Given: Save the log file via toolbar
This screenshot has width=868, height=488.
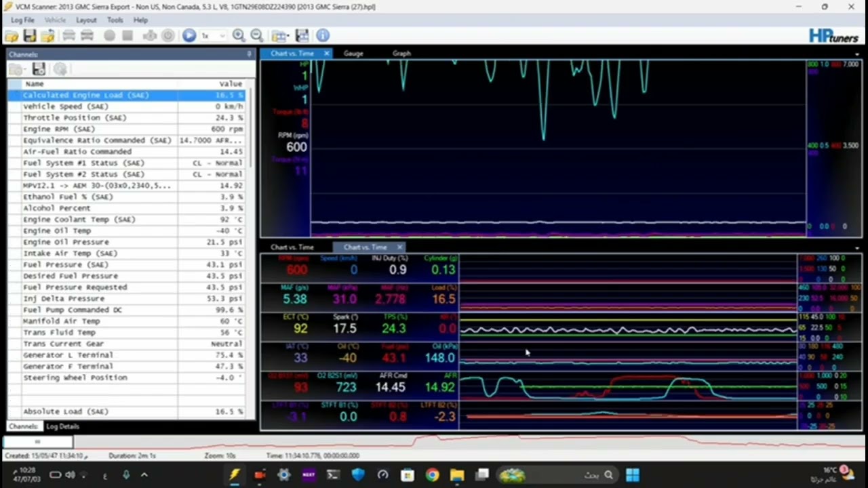Looking at the screenshot, I should [x=29, y=35].
